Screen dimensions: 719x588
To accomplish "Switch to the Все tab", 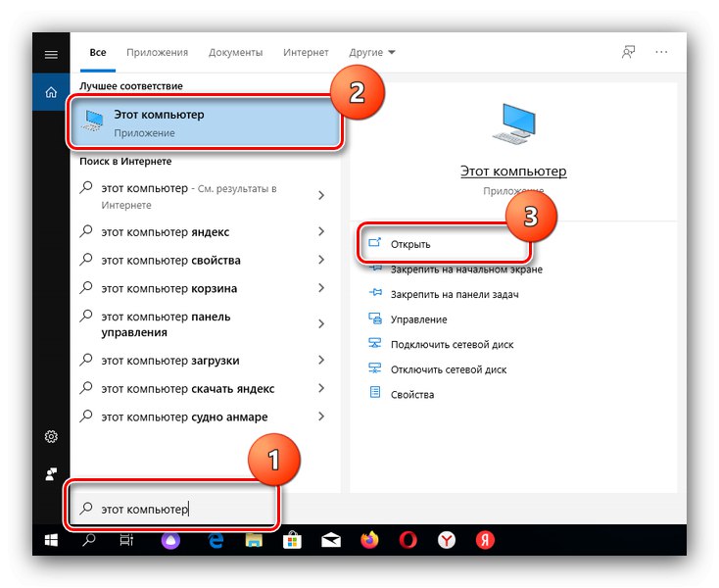I will pyautogui.click(x=98, y=52).
